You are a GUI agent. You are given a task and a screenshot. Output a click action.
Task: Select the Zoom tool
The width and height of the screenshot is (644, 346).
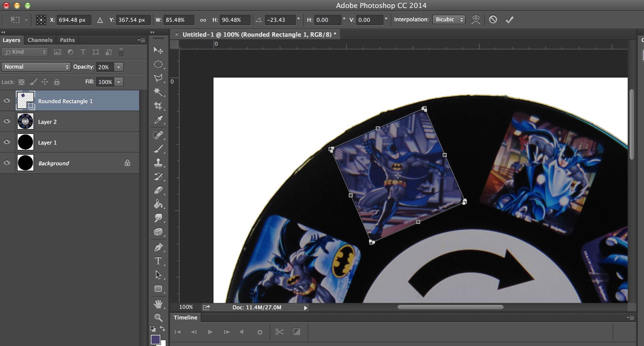tap(158, 317)
